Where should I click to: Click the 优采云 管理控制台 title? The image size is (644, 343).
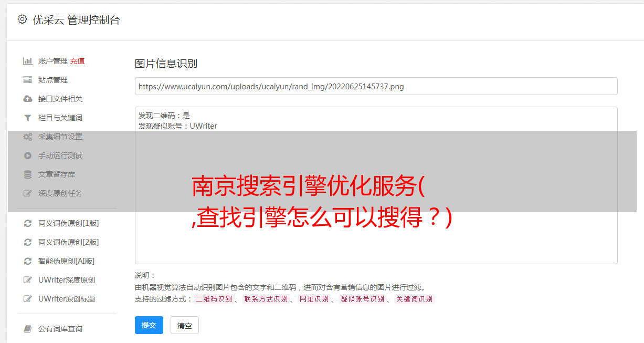click(77, 20)
